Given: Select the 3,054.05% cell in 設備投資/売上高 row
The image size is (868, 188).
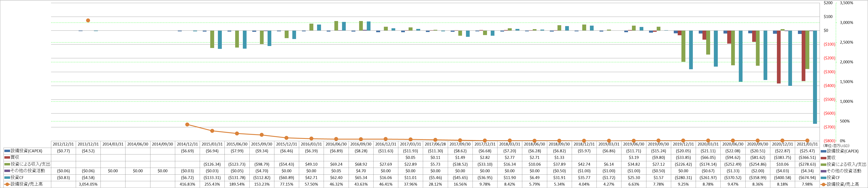Looking at the screenshot, I should click(x=88, y=184).
